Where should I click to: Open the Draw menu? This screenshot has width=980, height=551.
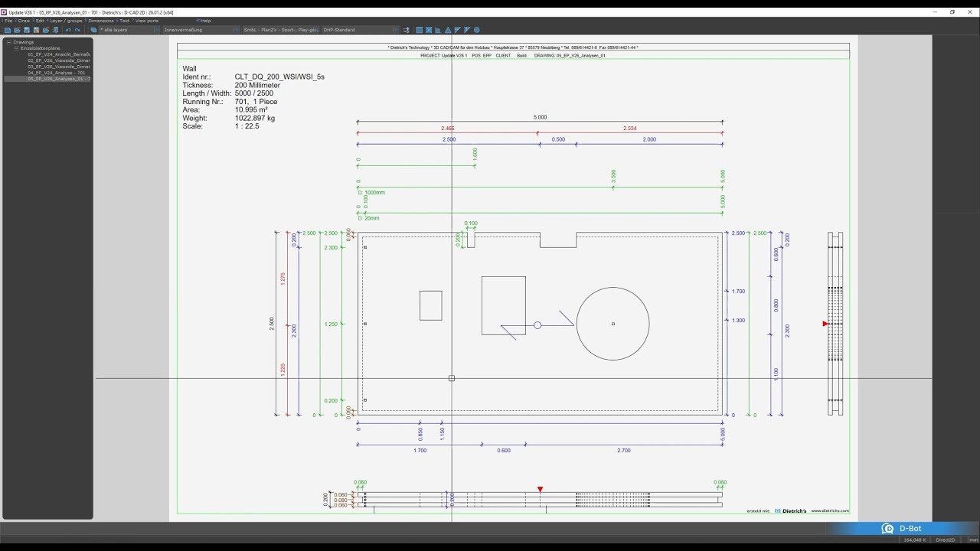tap(24, 21)
